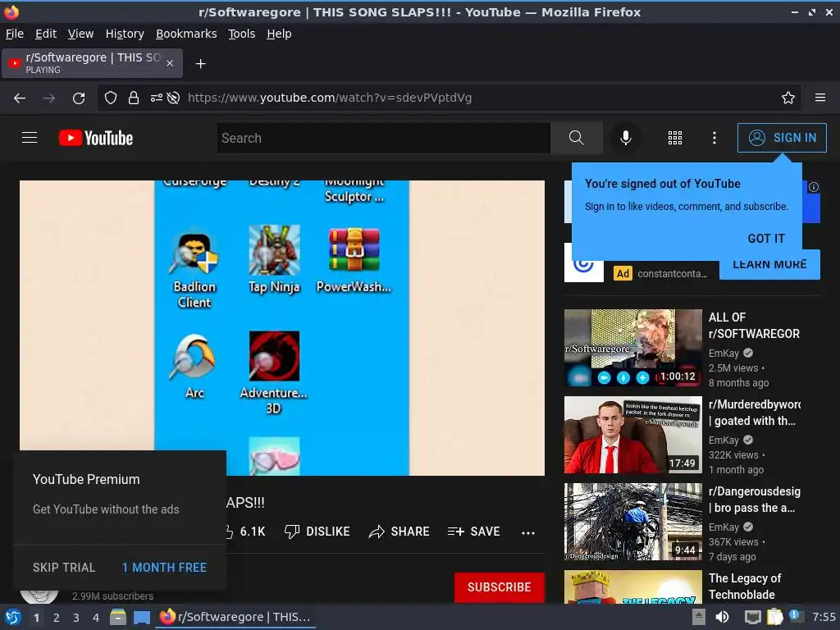
Task: Dismiss the tooltip with GOT IT
Action: pyautogui.click(x=766, y=239)
